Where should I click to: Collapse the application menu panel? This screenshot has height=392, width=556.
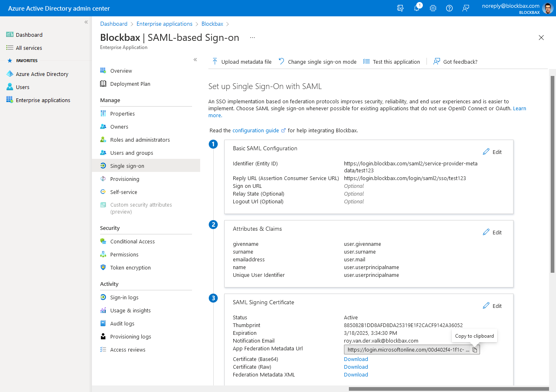click(195, 59)
